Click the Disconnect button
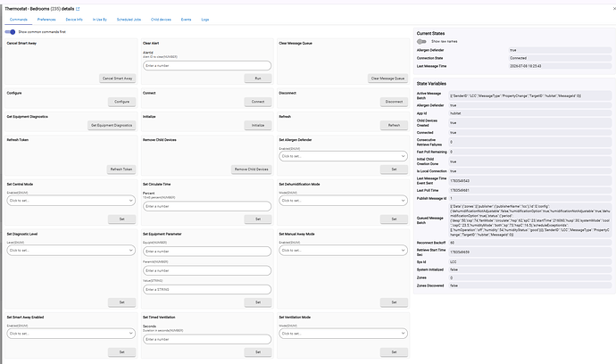This screenshot has height=364, width=616. pos(394,102)
